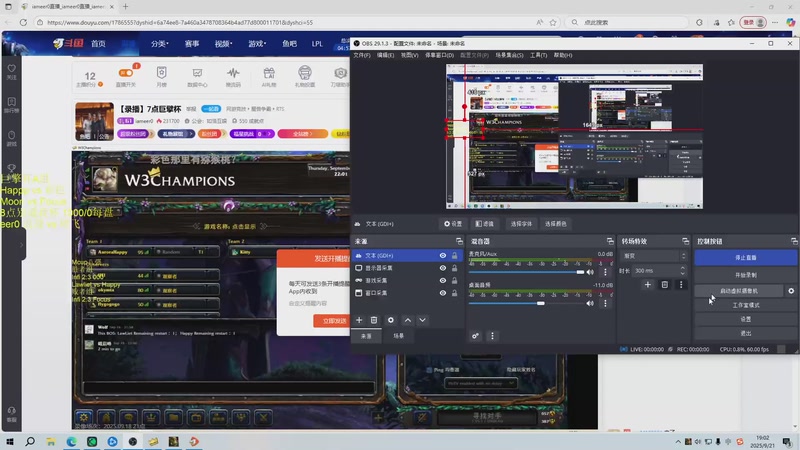800x450 pixels.
Task: Toggle the lock on the 文本 (GDI+) source
Action: pyautogui.click(x=454, y=256)
